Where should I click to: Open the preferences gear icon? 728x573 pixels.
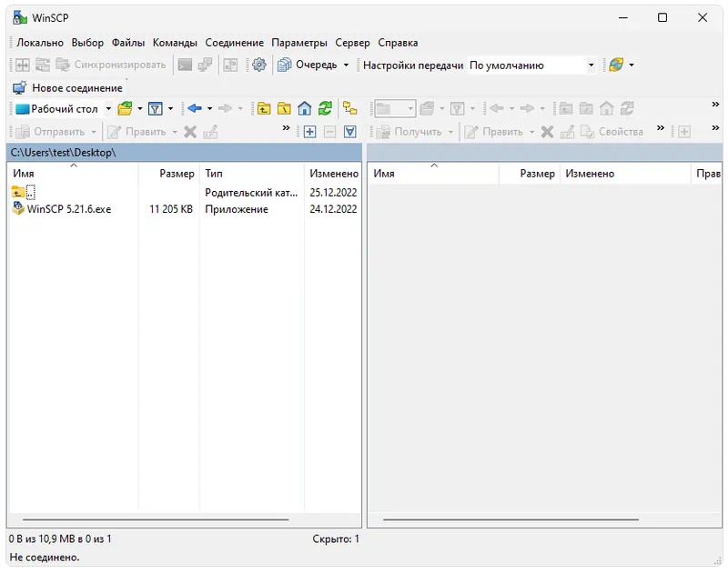[x=259, y=65]
